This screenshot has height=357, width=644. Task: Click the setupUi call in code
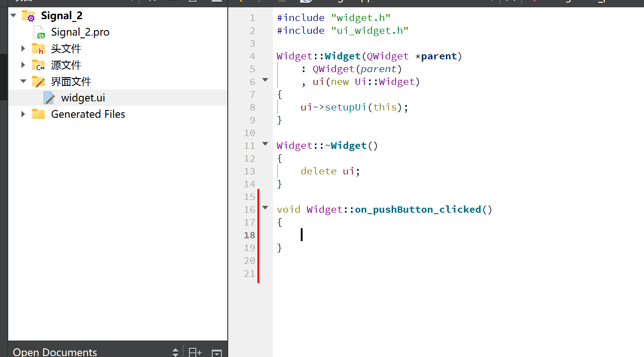point(346,107)
